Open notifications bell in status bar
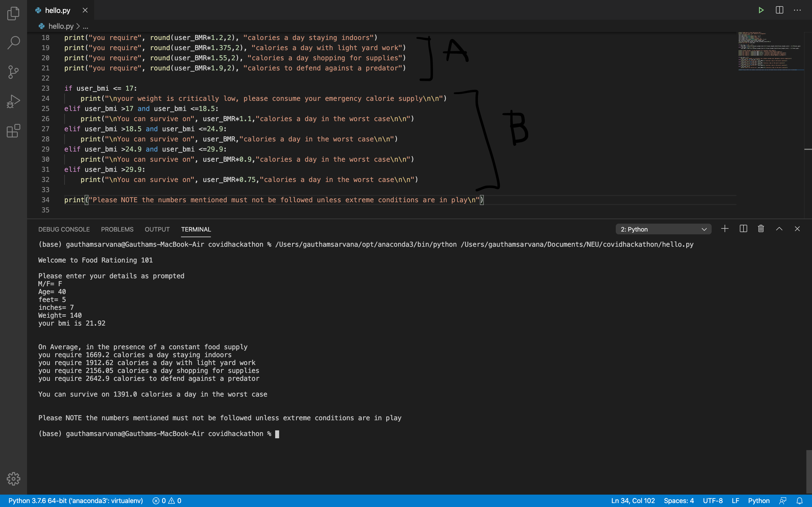Image resolution: width=812 pixels, height=507 pixels. 800,501
